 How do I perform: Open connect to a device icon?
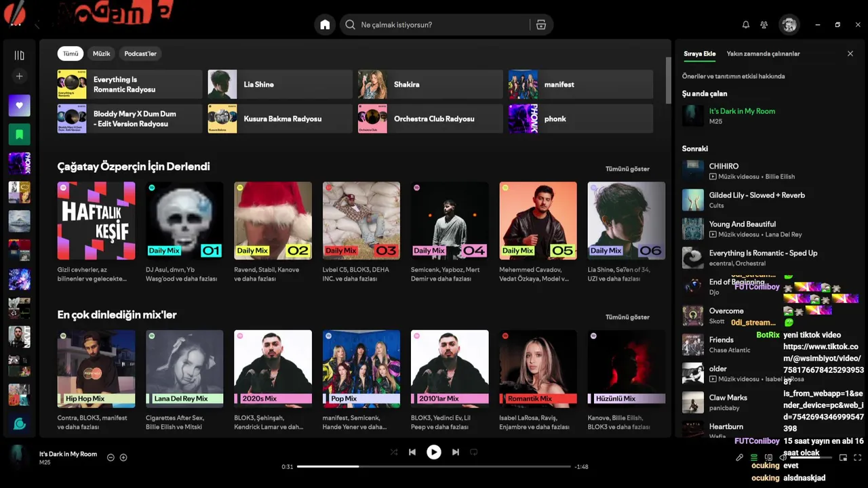tap(768, 457)
